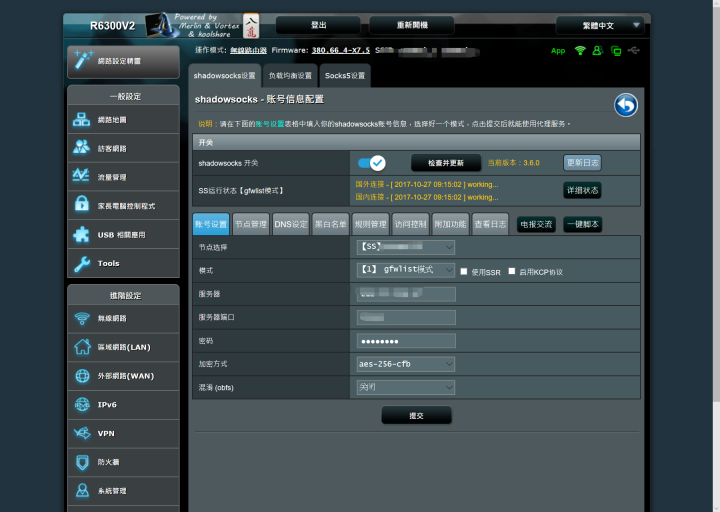This screenshot has width=720, height=512.
Task: Open parental controls lock icon
Action: [82, 205]
